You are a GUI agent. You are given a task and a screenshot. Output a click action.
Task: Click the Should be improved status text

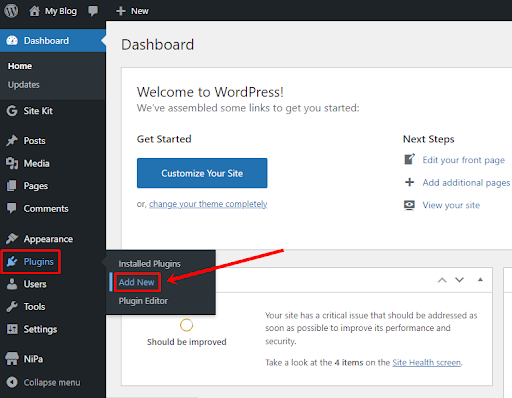[x=187, y=342]
